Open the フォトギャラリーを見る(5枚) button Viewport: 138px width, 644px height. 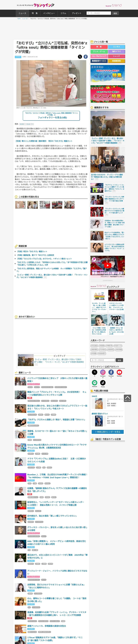(x=51, y=115)
